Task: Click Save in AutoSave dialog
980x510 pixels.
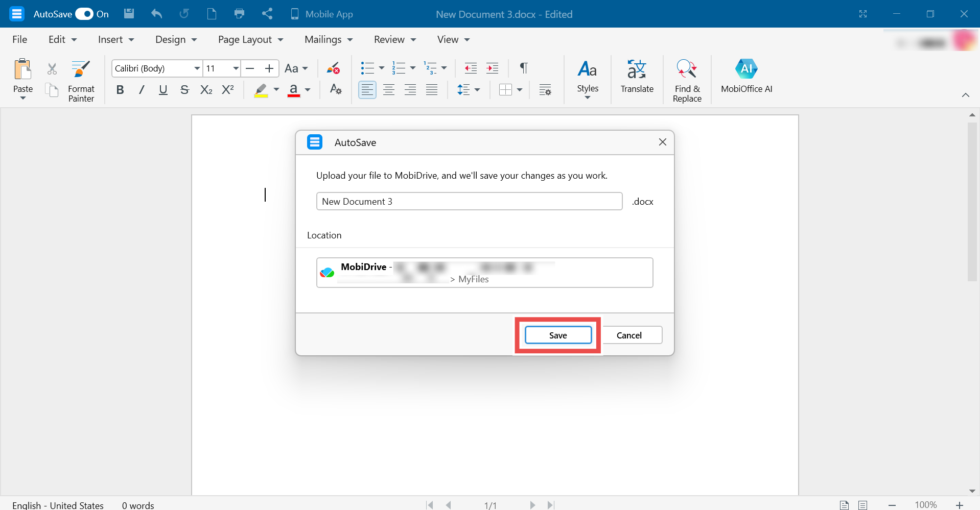Action: 558,335
